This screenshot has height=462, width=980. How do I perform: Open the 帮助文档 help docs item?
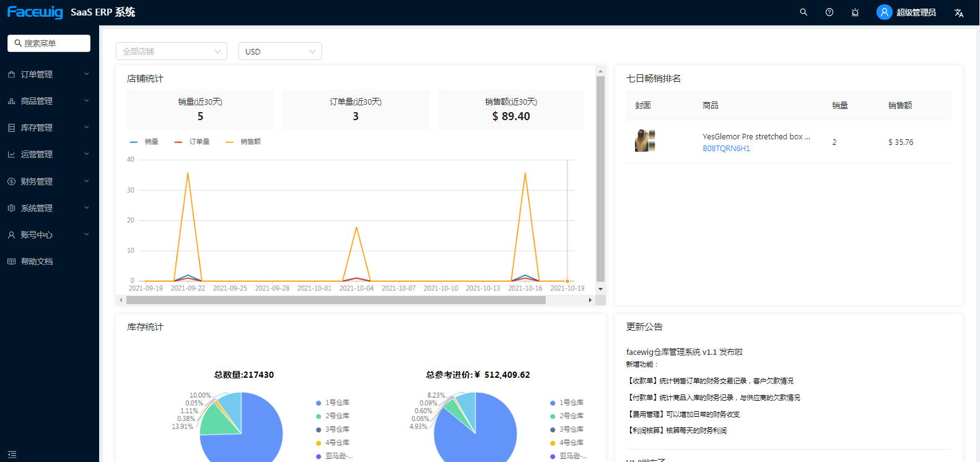[37, 261]
